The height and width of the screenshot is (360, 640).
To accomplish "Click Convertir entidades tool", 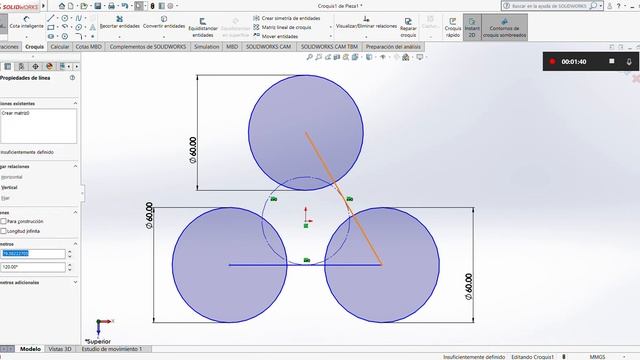I will click(x=164, y=22).
